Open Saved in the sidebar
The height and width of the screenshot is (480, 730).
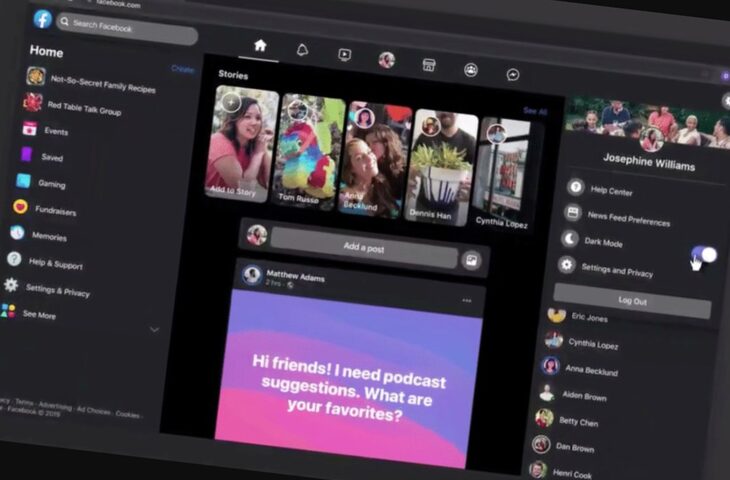tap(41, 155)
